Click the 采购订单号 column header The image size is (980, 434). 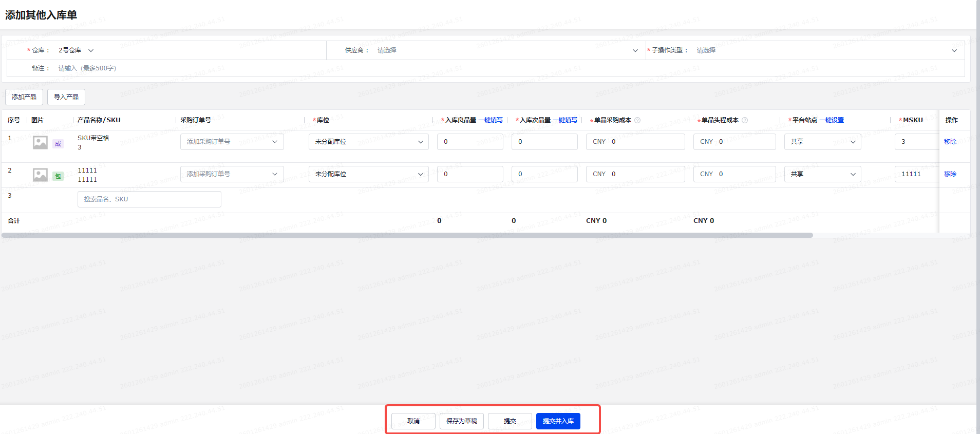(196, 120)
